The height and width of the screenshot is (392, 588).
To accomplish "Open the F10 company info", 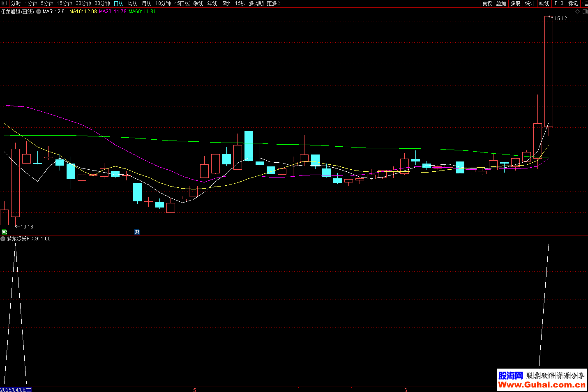I will 559,3.
